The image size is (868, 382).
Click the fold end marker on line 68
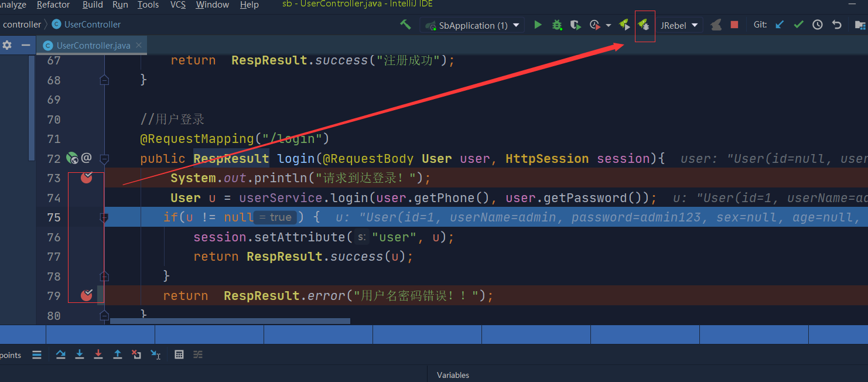(104, 80)
